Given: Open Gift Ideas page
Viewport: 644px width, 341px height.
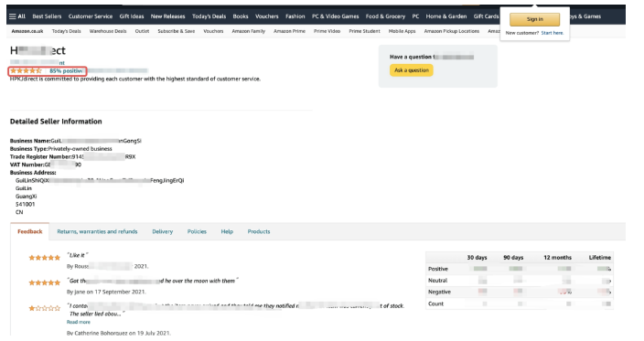Looking at the screenshot, I should 132,16.
